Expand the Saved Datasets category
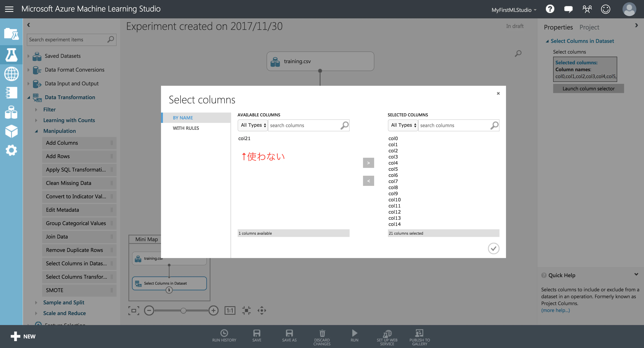The width and height of the screenshot is (644, 348). pos(28,56)
